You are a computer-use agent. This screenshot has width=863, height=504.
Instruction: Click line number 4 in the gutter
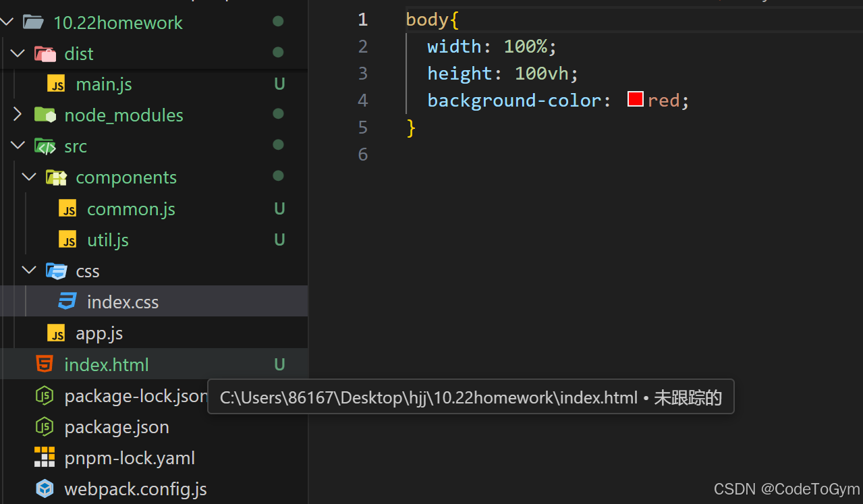(363, 101)
